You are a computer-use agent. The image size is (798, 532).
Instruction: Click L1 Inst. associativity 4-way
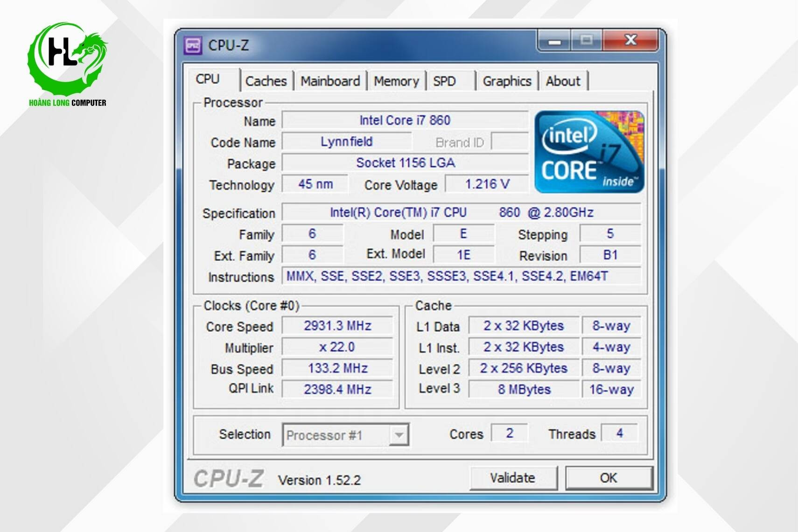click(x=611, y=347)
